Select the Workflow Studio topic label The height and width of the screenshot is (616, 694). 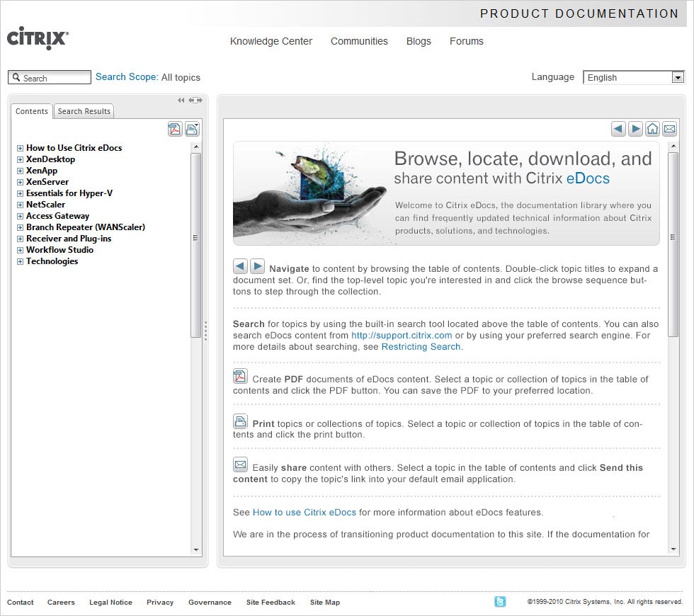click(59, 249)
